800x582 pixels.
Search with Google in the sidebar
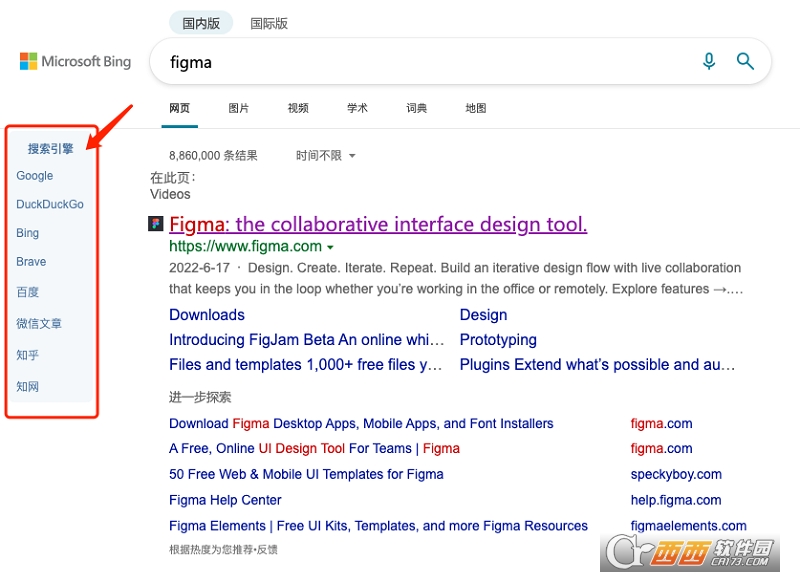coord(35,176)
